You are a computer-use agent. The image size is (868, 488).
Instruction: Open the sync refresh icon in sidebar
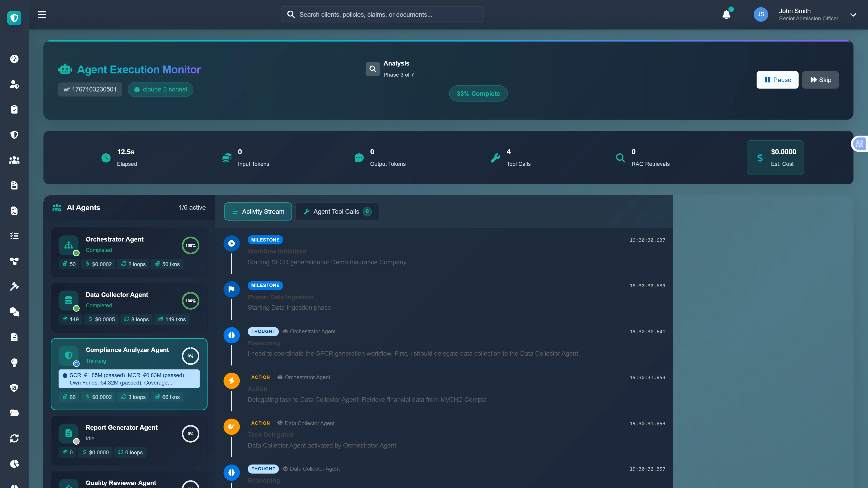[14, 439]
